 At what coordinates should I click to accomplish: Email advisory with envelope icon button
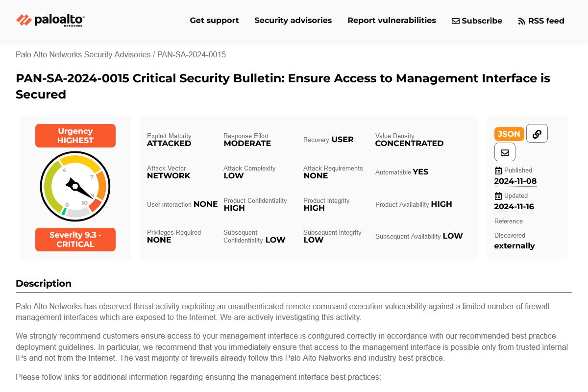[x=505, y=152]
